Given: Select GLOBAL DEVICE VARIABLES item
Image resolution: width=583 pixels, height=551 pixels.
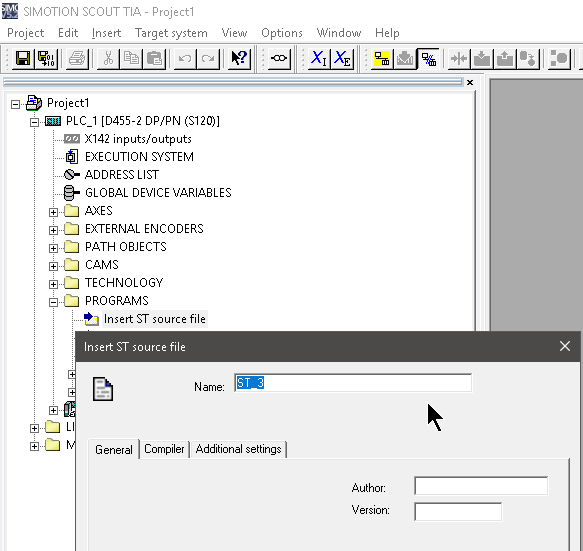Looking at the screenshot, I should click(x=158, y=193).
